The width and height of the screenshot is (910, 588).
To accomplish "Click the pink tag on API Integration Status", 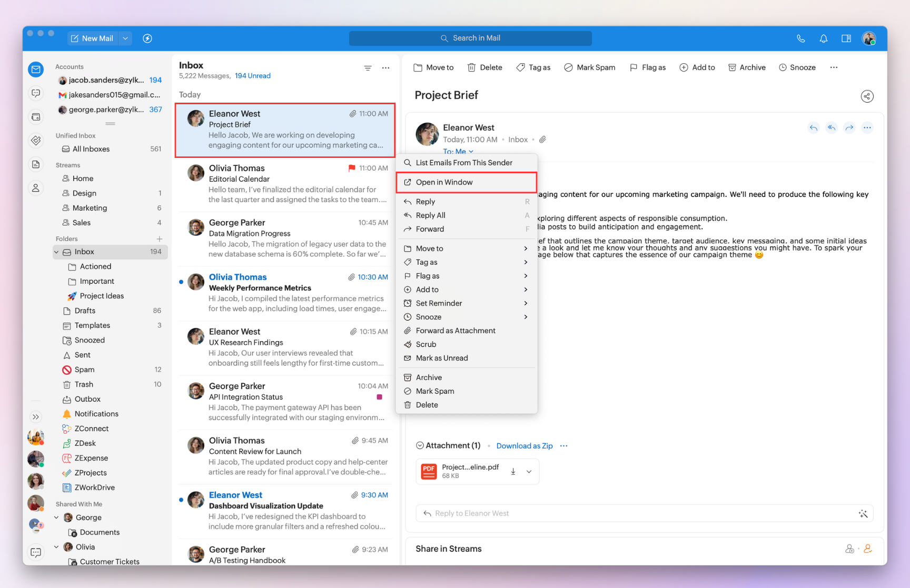I will pos(379,397).
